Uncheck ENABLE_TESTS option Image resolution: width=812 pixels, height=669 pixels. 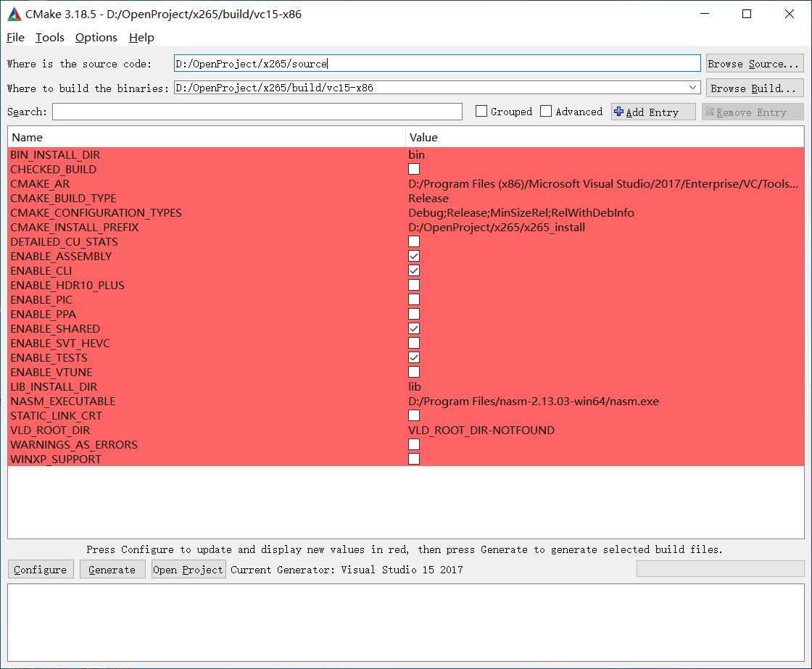pos(414,358)
